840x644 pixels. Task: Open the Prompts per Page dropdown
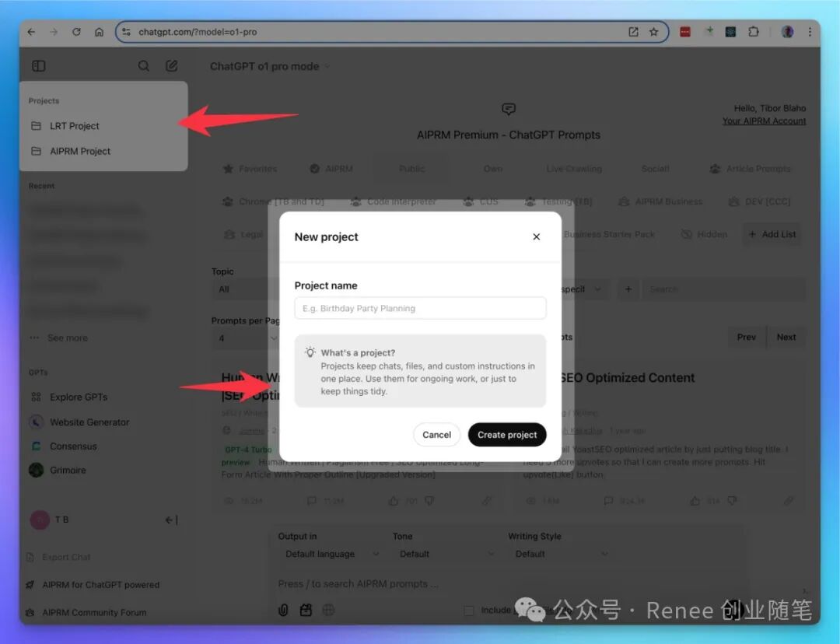244,338
